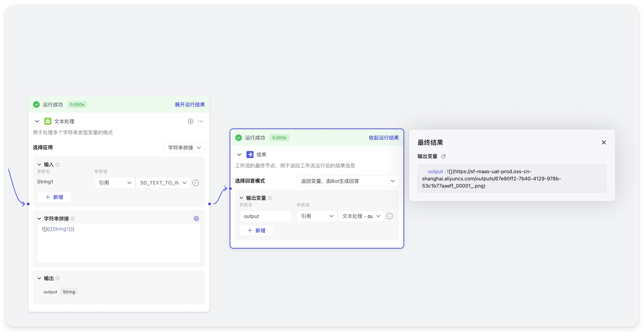Click 收起运行结果 link
644x332 pixels.
tap(384, 138)
